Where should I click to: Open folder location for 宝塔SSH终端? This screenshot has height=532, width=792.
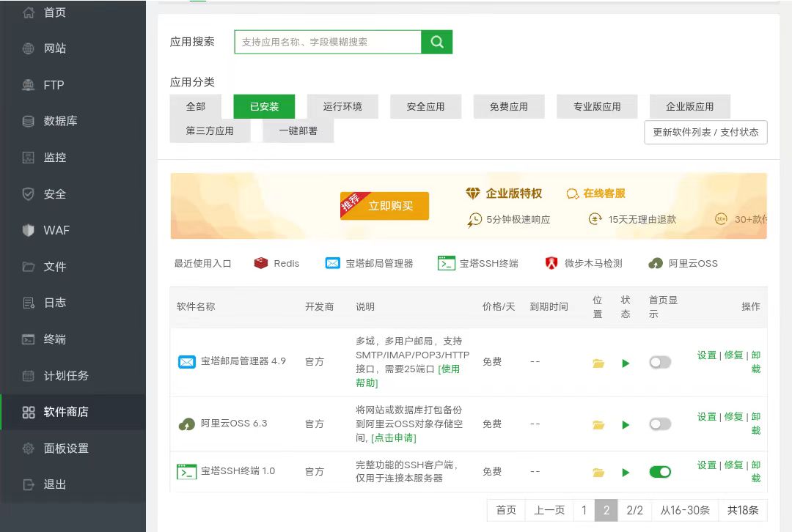point(598,473)
